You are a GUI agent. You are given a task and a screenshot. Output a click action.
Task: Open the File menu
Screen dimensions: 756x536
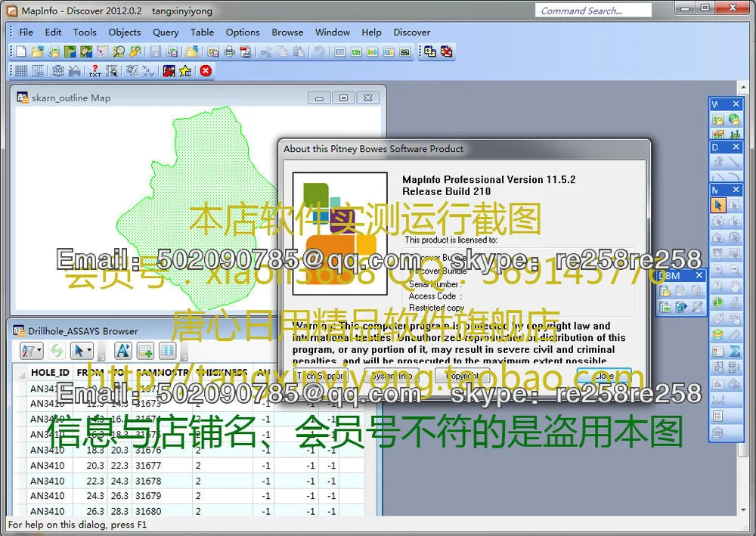pyautogui.click(x=26, y=33)
